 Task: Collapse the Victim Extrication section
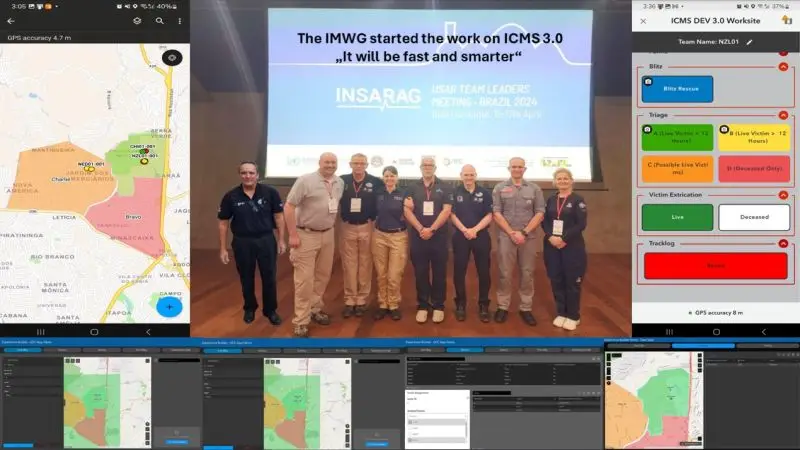(x=783, y=197)
